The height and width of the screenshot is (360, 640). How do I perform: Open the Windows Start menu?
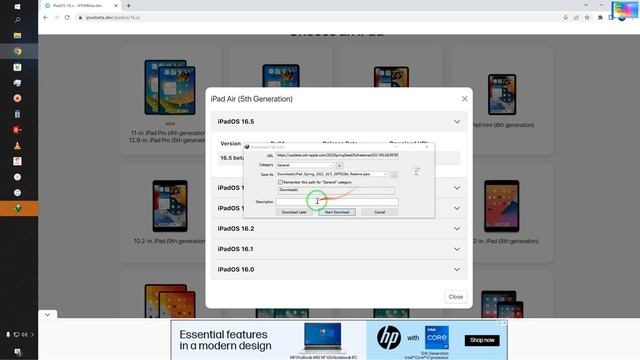click(x=17, y=7)
